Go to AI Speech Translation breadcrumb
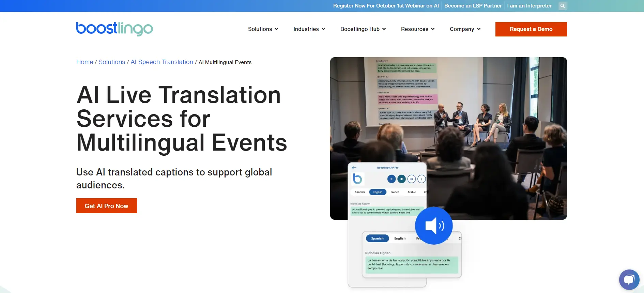The image size is (644, 293). point(162,62)
